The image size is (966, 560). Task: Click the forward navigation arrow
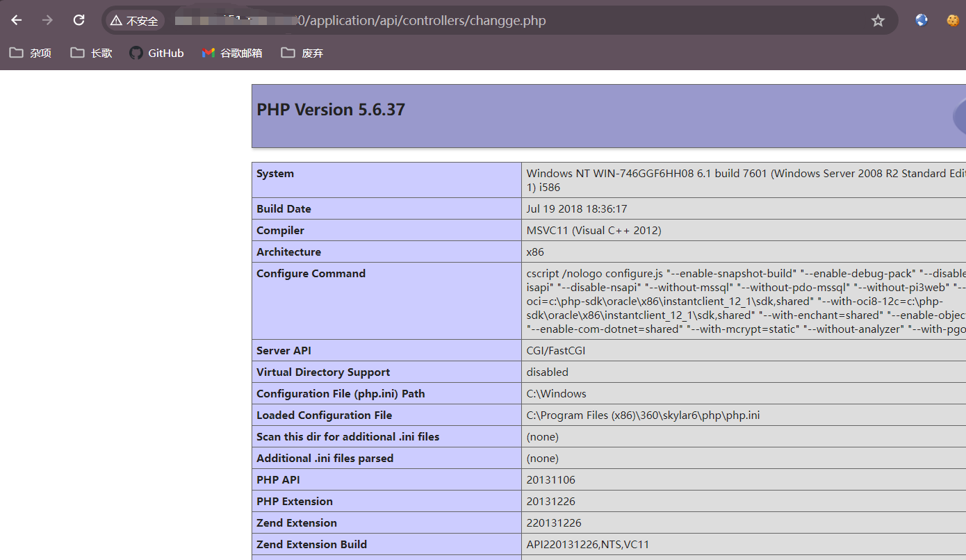point(47,20)
